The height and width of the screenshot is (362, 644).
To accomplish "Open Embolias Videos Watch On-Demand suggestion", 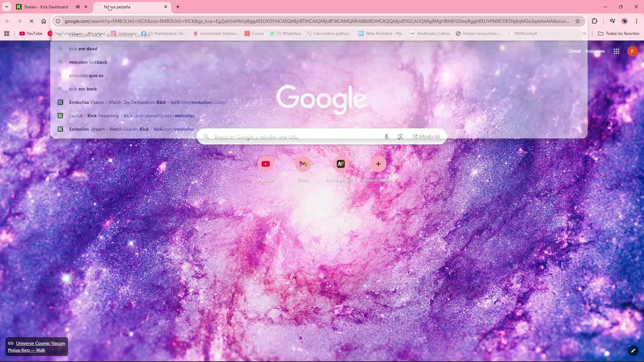I will 318,102.
